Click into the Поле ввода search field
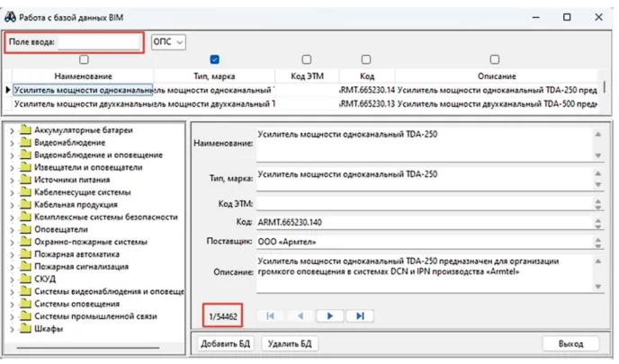 click(100, 42)
